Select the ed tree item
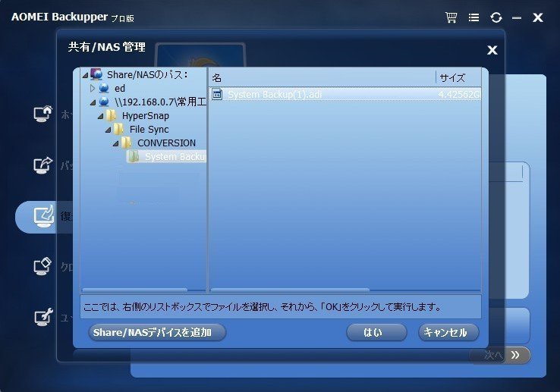The width and height of the screenshot is (560, 392). point(120,88)
